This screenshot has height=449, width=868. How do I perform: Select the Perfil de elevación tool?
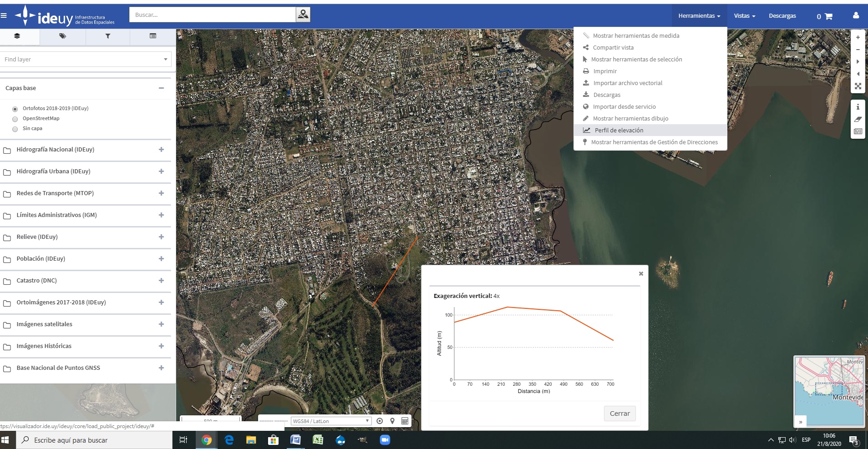point(619,130)
